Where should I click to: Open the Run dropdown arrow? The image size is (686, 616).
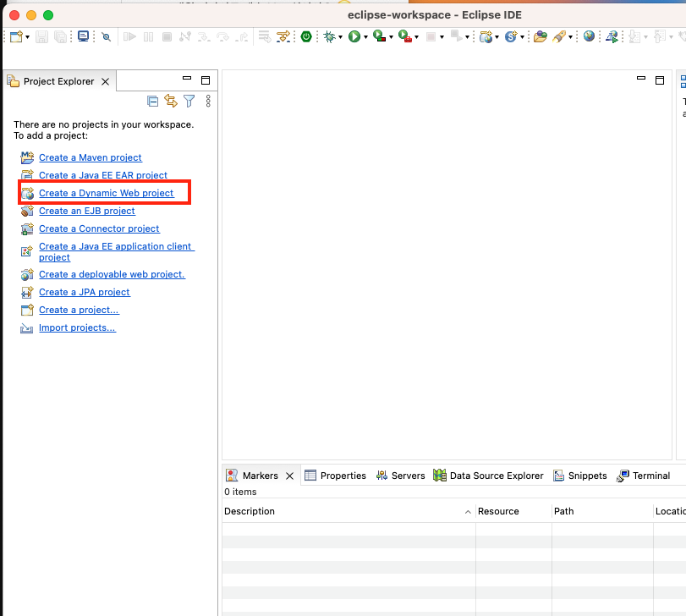pos(365,37)
